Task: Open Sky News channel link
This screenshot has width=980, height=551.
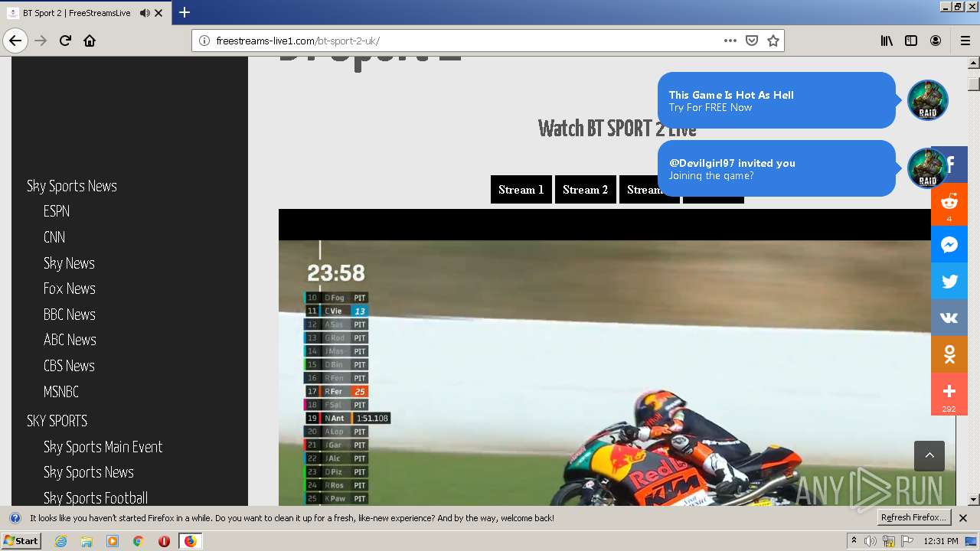Action: (x=69, y=263)
